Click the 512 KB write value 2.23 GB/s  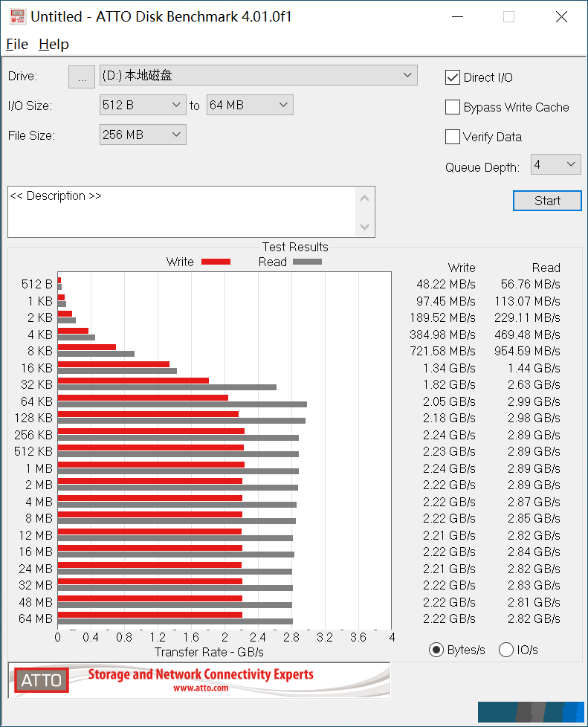449,451
